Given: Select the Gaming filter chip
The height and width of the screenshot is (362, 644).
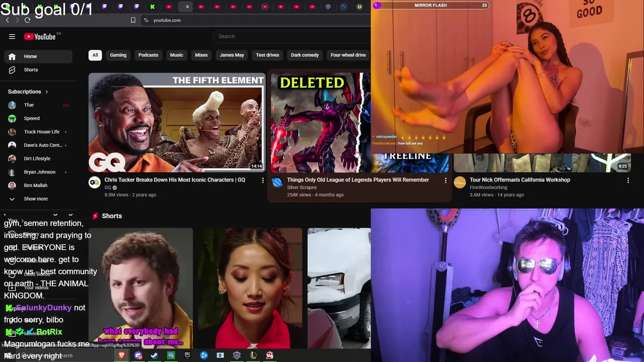Looking at the screenshot, I should pos(118,55).
